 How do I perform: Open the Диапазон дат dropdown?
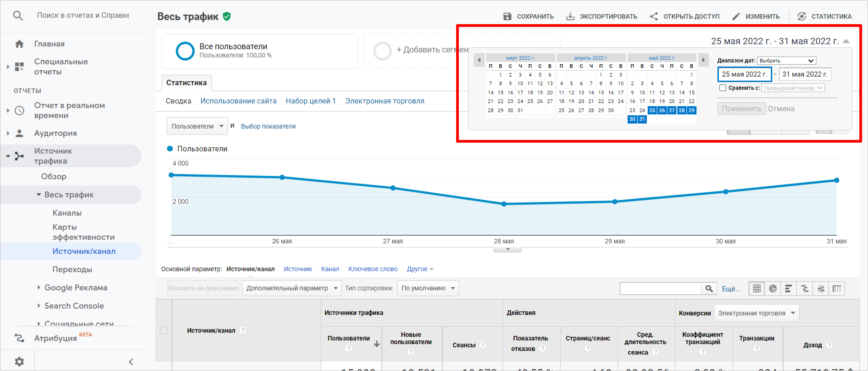click(786, 61)
